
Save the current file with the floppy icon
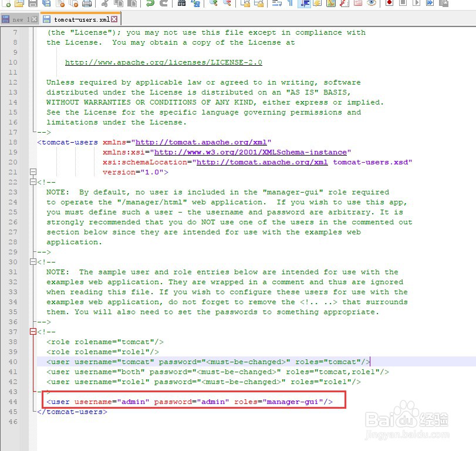[33, 3]
